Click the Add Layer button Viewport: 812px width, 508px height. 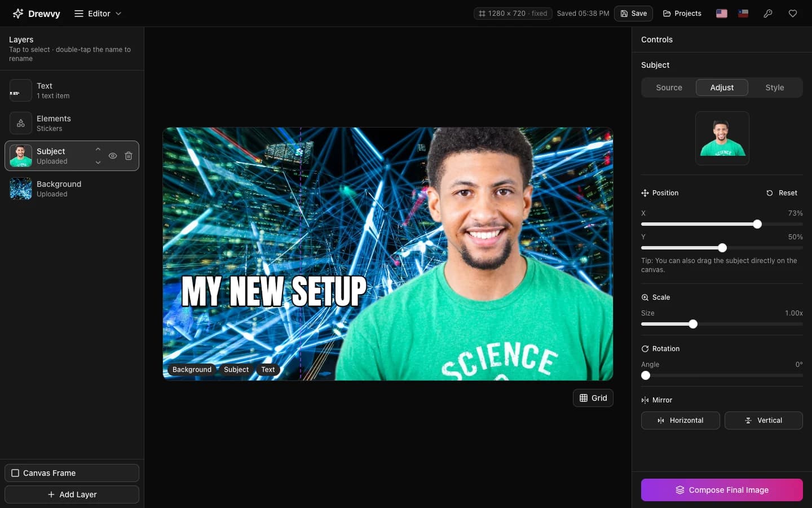coord(72,494)
